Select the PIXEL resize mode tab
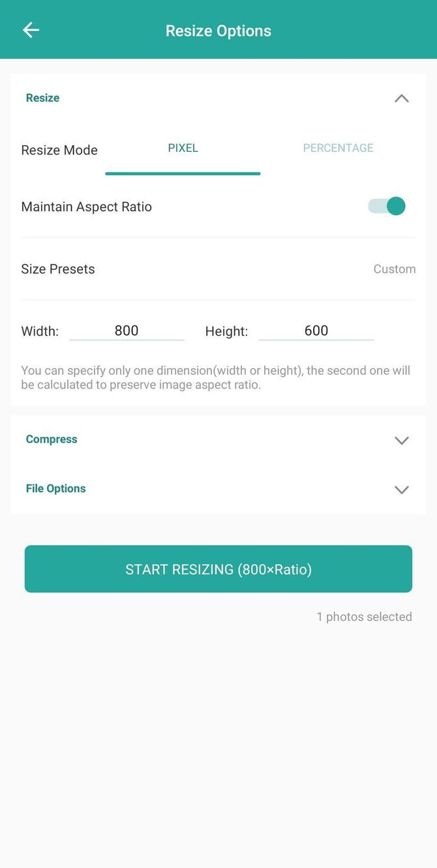The image size is (437, 868). [x=183, y=148]
